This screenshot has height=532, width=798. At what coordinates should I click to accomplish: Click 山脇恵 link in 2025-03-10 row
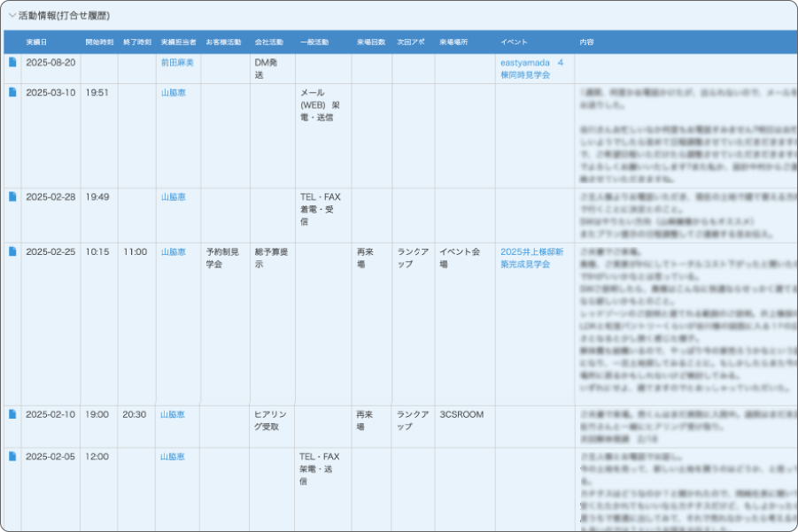(173, 92)
